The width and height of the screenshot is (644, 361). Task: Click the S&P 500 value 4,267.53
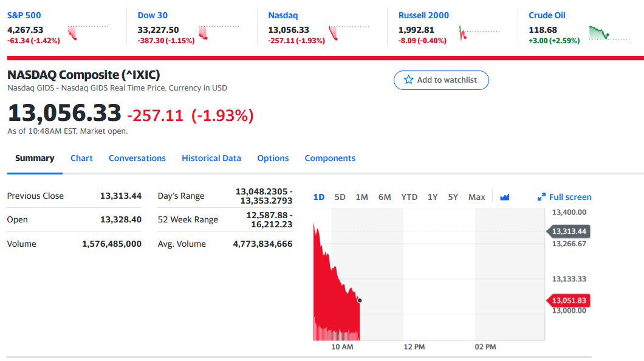(25, 30)
